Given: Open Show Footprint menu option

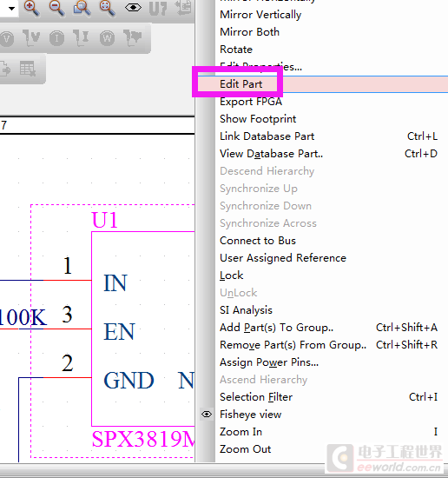Looking at the screenshot, I should coord(258,119).
